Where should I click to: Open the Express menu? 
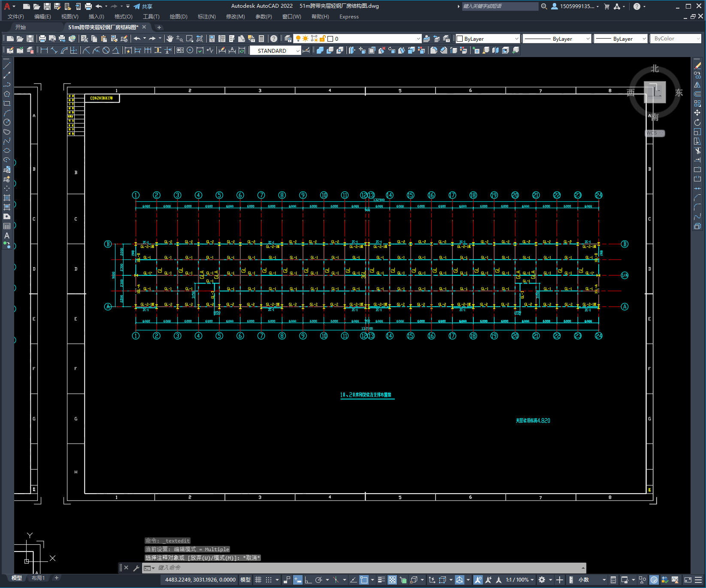(349, 17)
